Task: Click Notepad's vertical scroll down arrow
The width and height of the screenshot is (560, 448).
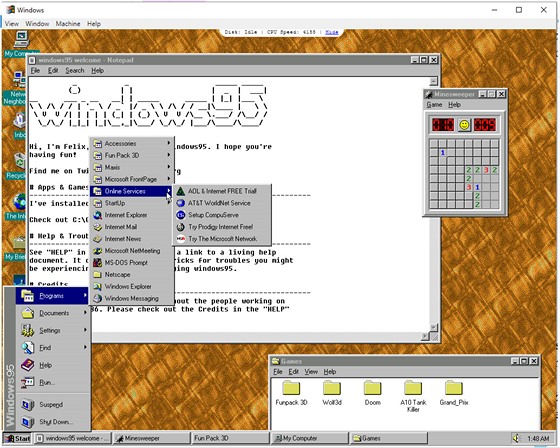Action: tap(434, 327)
